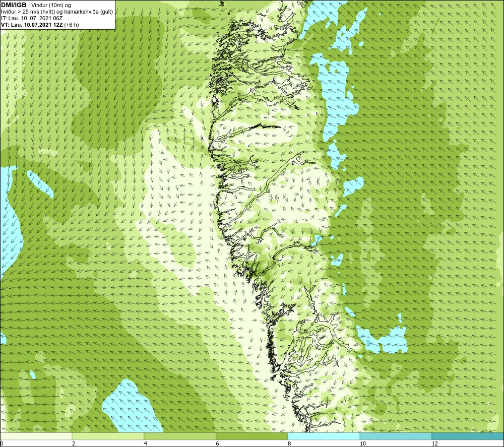This screenshot has width=504, height=447.
Task: Click the 'IT: Lau. 10. 07. 2021 06Z' line
Action: pos(31,18)
